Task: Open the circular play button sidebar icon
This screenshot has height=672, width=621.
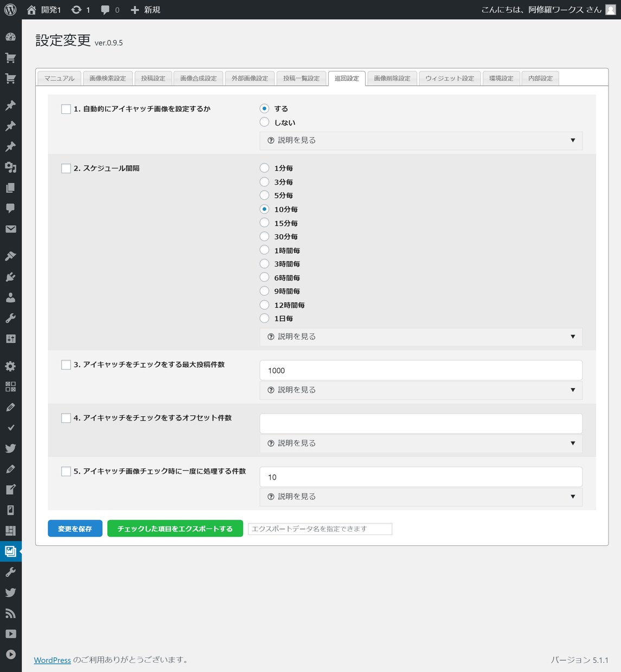Action: (x=10, y=654)
